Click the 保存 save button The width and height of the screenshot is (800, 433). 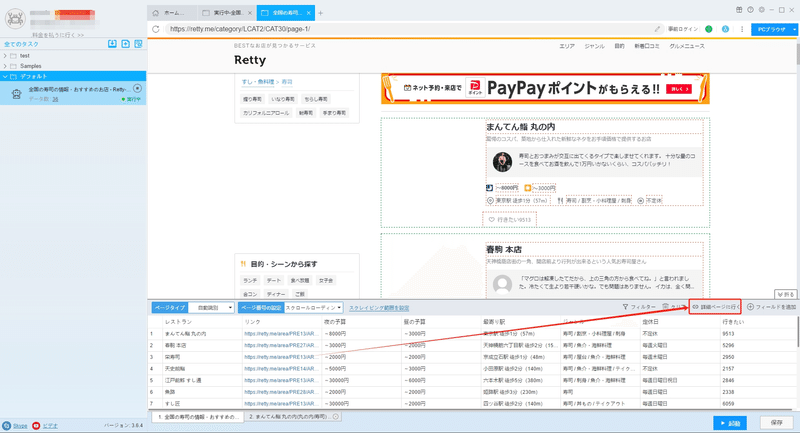777,423
